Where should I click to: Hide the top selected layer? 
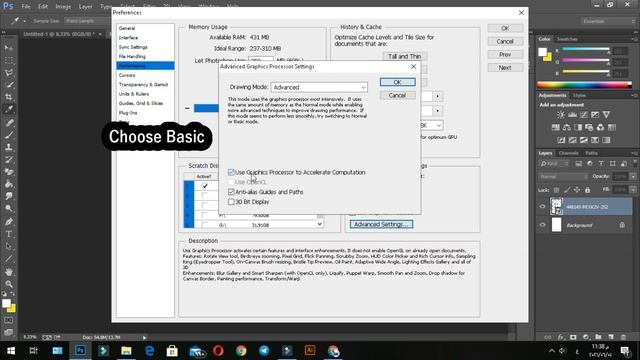[x=542, y=207]
